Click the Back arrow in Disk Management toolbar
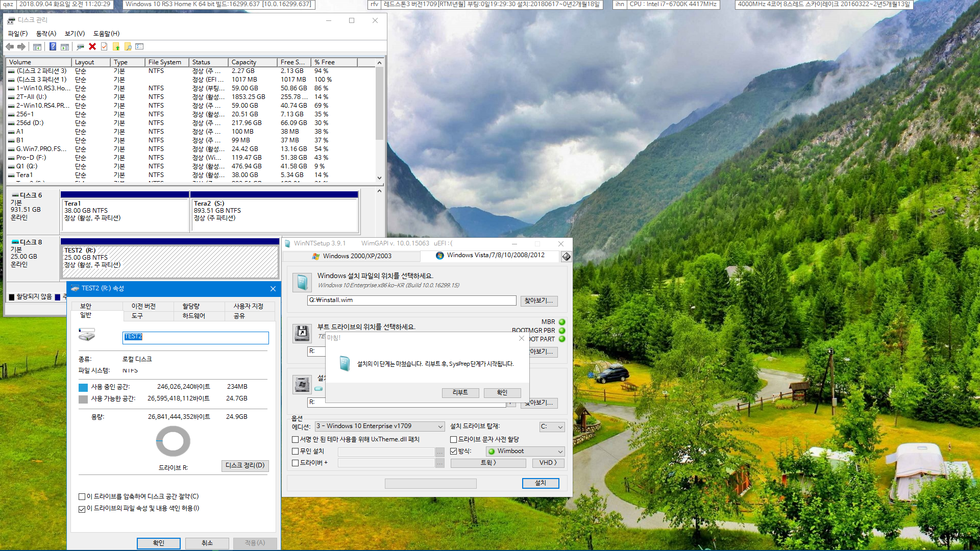 (x=10, y=46)
